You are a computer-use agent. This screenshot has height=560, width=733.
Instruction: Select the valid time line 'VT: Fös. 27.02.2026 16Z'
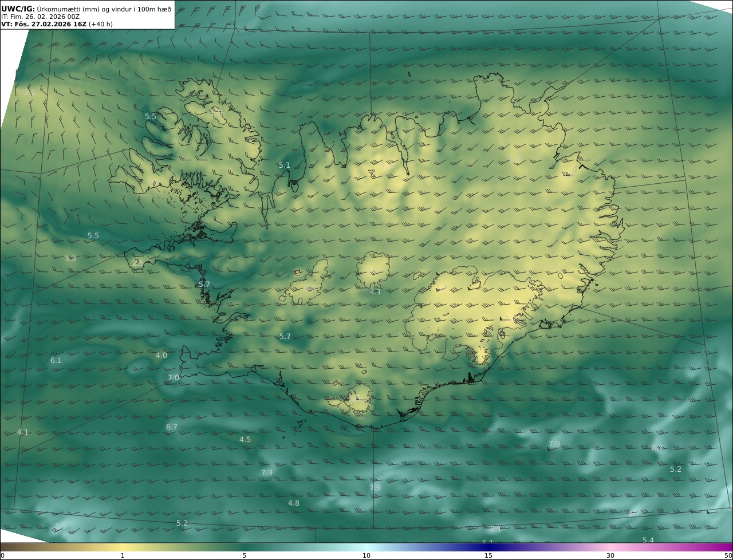[57, 24]
